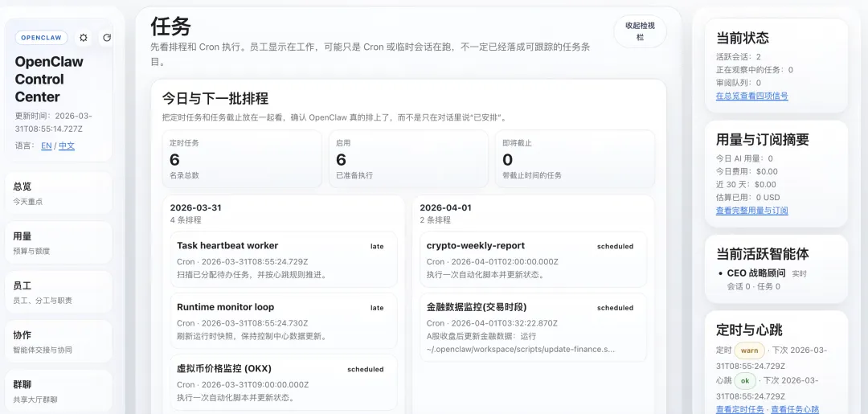Click the warn status badge under 定时与心跳
Screen dimensions: 868x414
(750, 350)
